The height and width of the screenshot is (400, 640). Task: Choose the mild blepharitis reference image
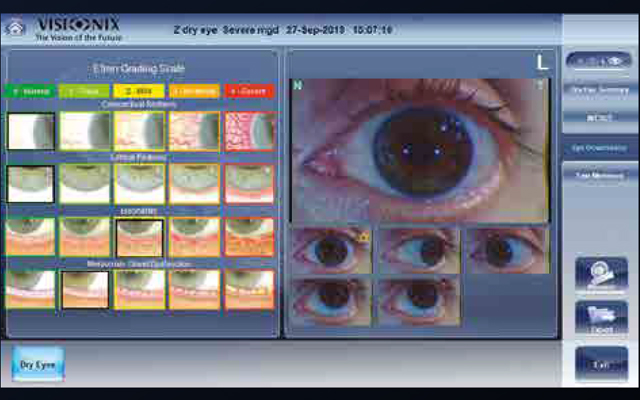(x=140, y=238)
